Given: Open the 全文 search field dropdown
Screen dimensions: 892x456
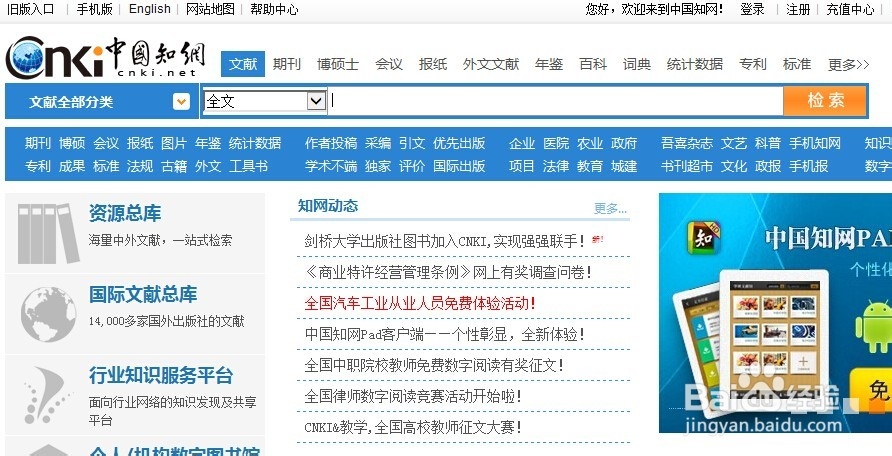Looking at the screenshot, I should point(316,101).
